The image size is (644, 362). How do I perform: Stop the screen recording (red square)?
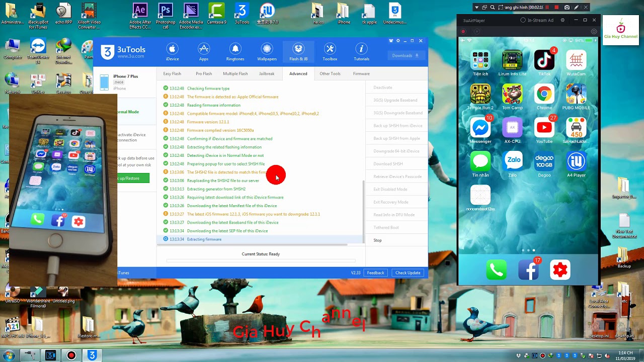click(x=556, y=7)
